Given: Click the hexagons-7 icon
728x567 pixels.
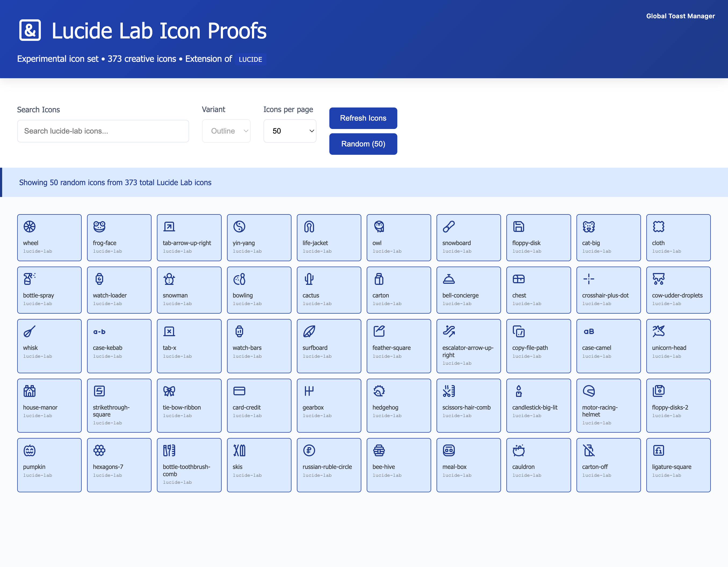Looking at the screenshot, I should [x=99, y=450].
